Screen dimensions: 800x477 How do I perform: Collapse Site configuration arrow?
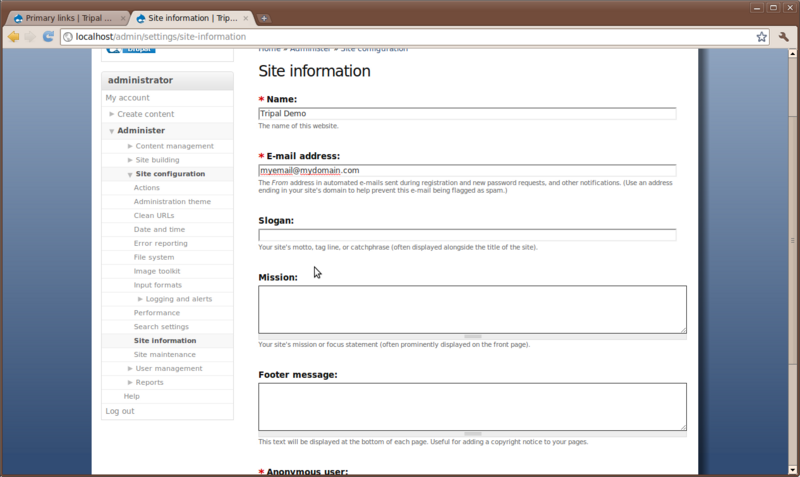[x=130, y=174]
